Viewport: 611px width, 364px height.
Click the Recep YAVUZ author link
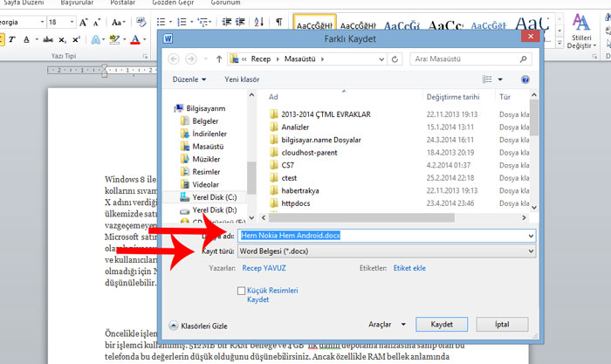(264, 268)
